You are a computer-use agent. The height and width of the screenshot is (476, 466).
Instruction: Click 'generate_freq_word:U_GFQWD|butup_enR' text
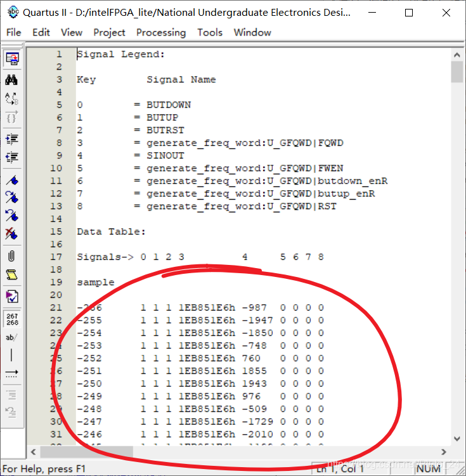[x=261, y=194]
